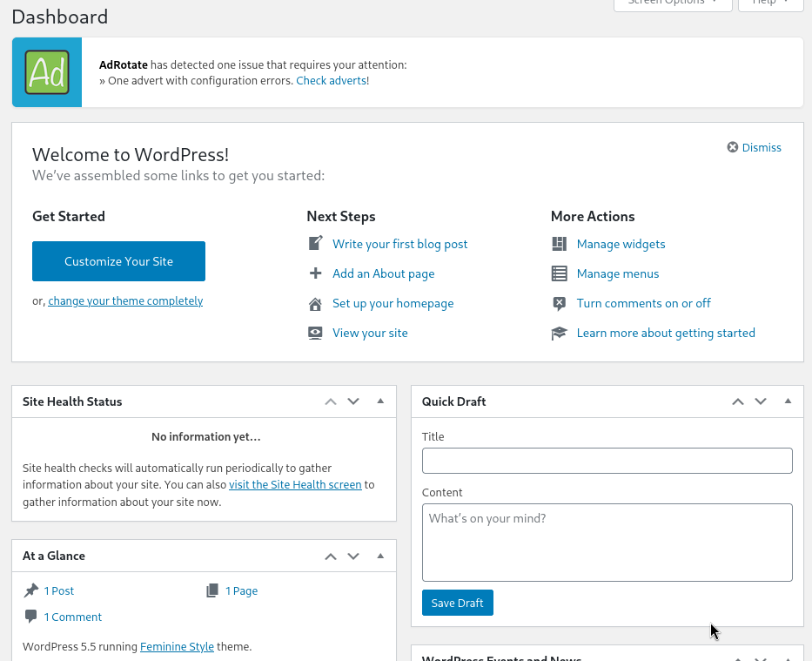The width and height of the screenshot is (812, 661).
Task: Click the graduation cap getting started icon
Action: [x=560, y=333]
